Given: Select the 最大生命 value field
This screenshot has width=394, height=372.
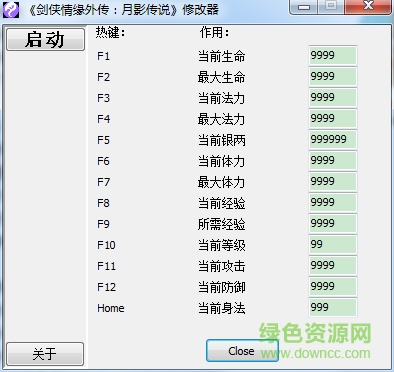Looking at the screenshot, I should click(333, 76).
